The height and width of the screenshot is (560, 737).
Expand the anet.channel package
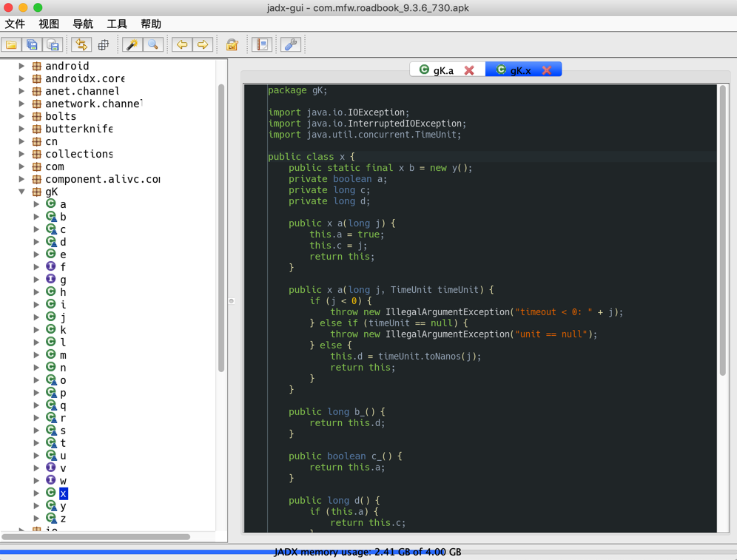(21, 91)
